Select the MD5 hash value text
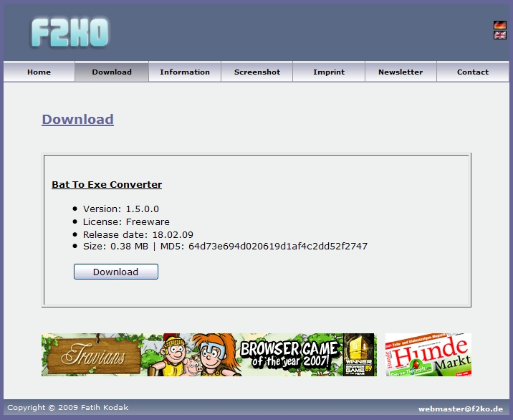 [278, 246]
